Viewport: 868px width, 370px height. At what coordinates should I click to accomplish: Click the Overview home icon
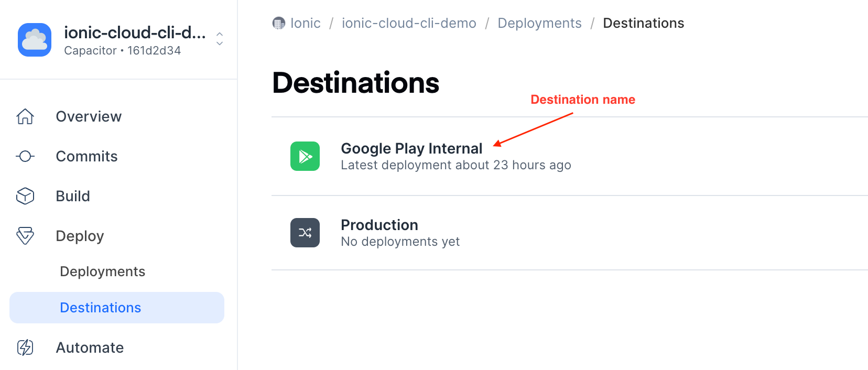pos(25,116)
